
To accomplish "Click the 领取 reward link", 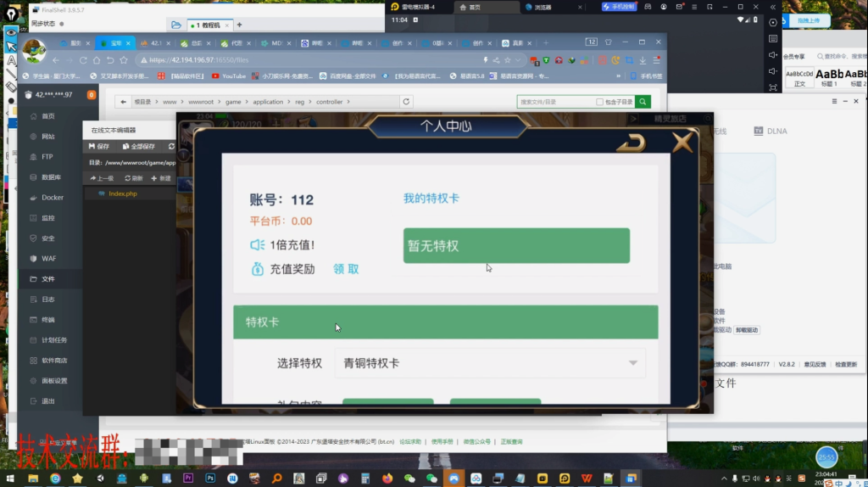I will (x=346, y=269).
